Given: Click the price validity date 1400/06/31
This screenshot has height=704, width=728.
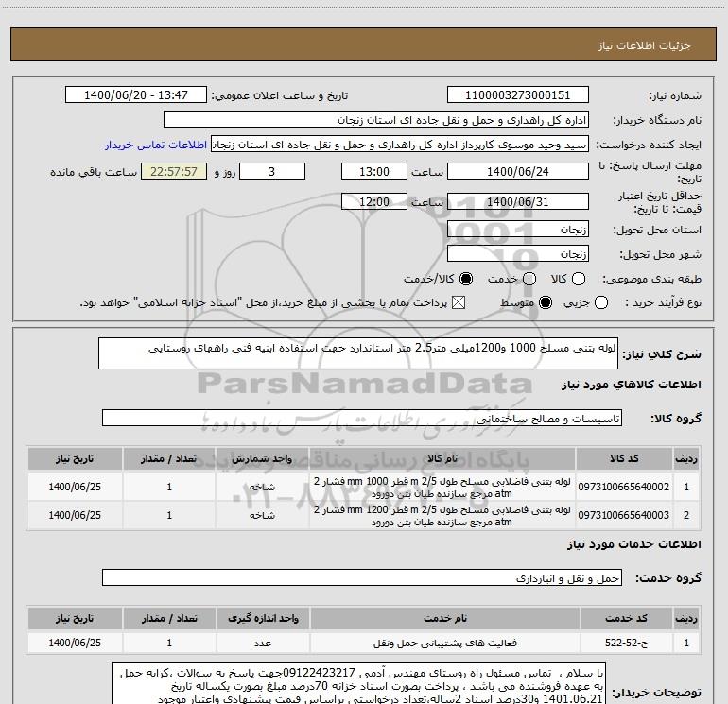Looking at the screenshot, I should [518, 201].
